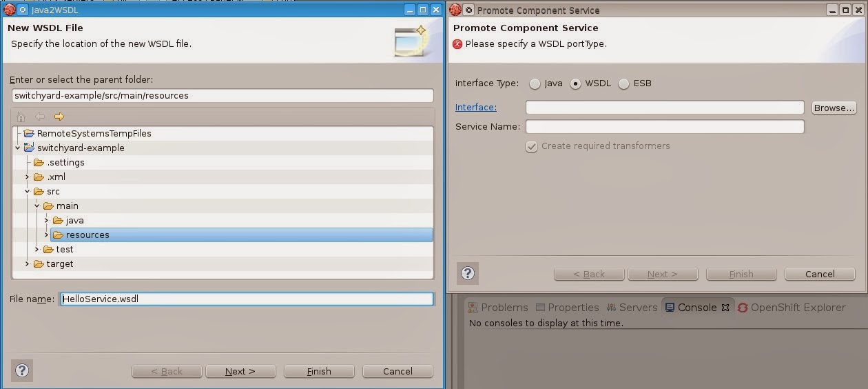The image size is (868, 389).
Task: Expand the target folder node
Action: coord(28,264)
